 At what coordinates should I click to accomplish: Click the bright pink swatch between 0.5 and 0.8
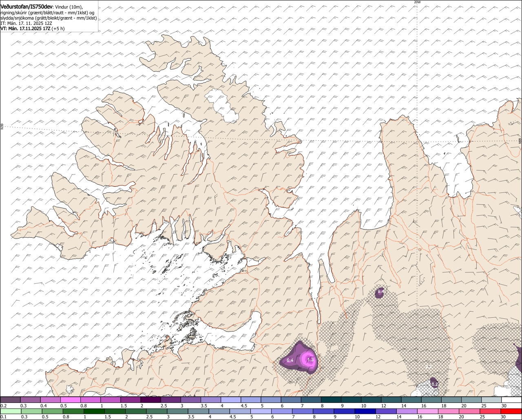[x=71, y=400]
